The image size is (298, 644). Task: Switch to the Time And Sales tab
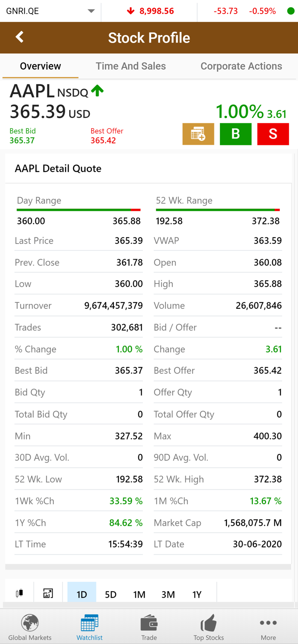click(131, 66)
